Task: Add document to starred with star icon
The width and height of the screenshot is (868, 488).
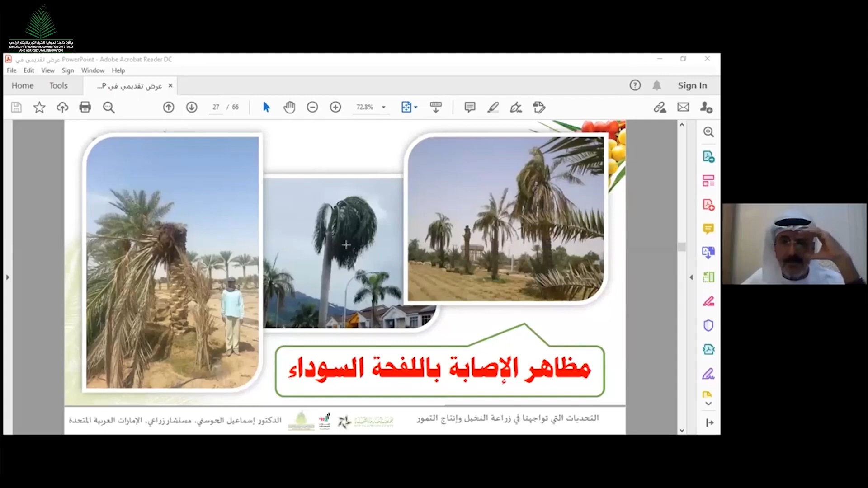Action: pyautogui.click(x=39, y=107)
